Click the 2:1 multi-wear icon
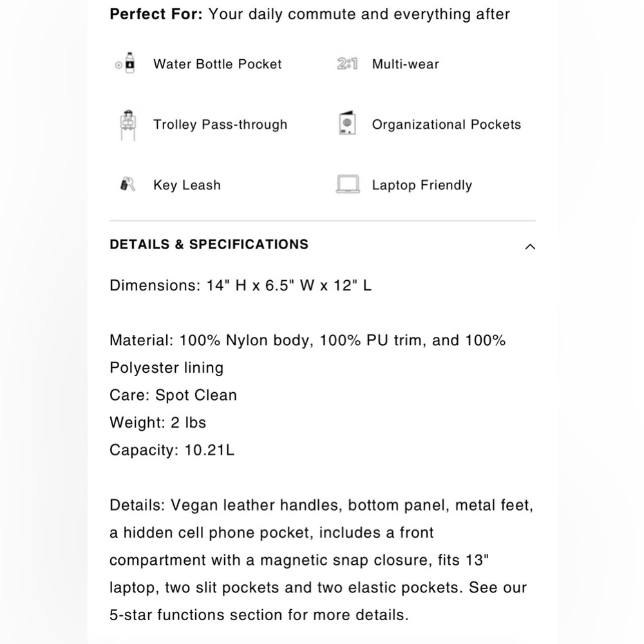This screenshot has height=644, width=644. (x=347, y=64)
